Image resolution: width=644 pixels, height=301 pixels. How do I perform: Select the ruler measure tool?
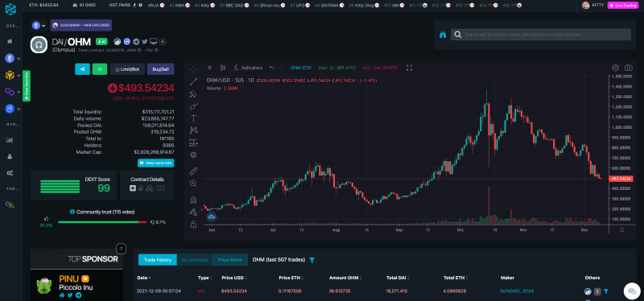click(x=193, y=171)
